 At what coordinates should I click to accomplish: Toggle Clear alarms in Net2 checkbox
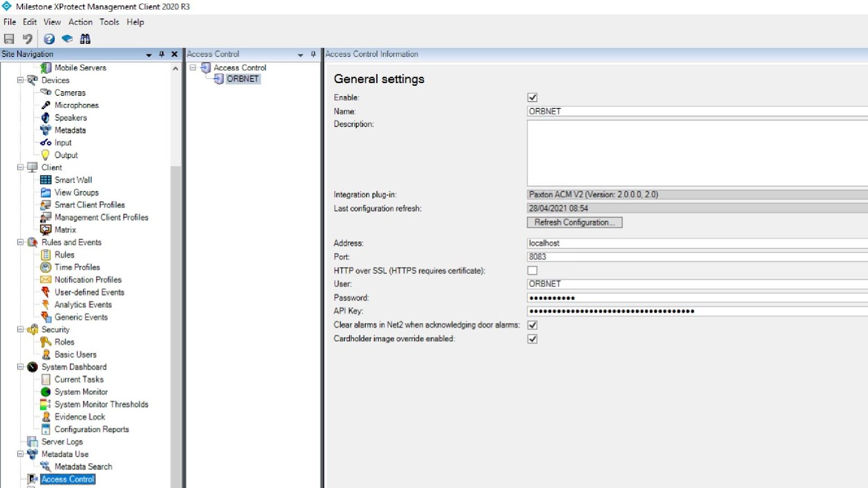[x=533, y=325]
